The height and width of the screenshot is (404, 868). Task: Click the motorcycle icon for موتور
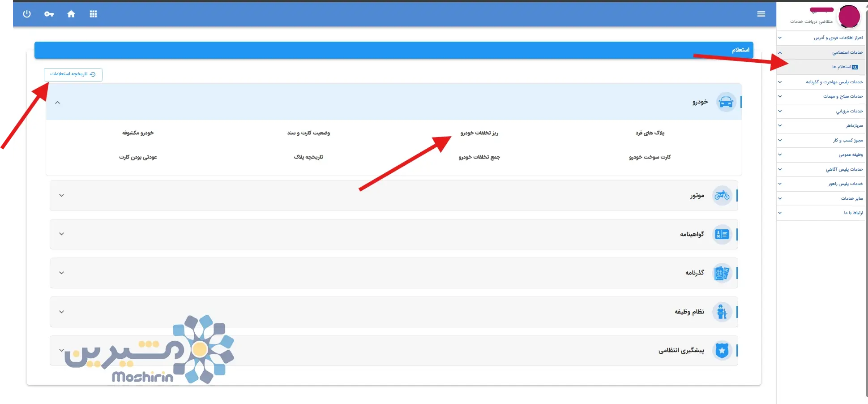(722, 195)
